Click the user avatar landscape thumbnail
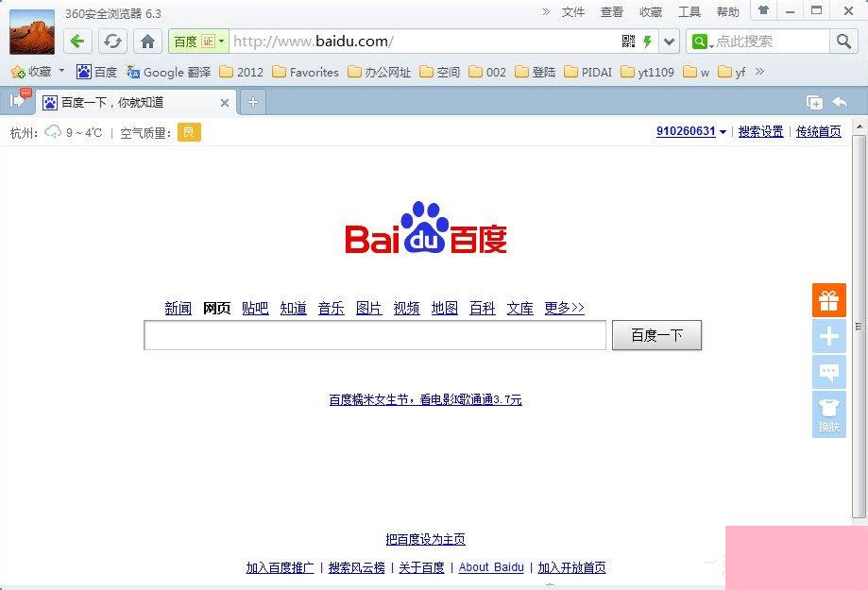Viewport: 868px width, 590px height. tap(32, 31)
